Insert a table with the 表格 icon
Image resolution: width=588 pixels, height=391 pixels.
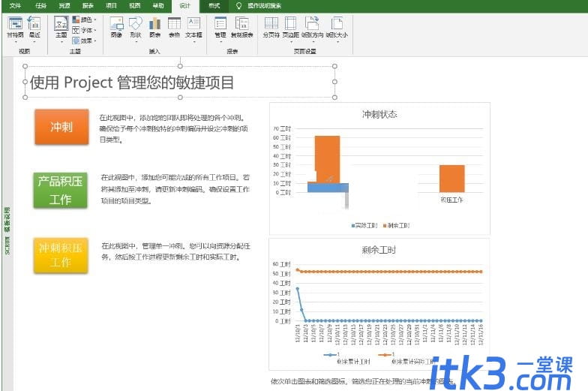coord(174,23)
